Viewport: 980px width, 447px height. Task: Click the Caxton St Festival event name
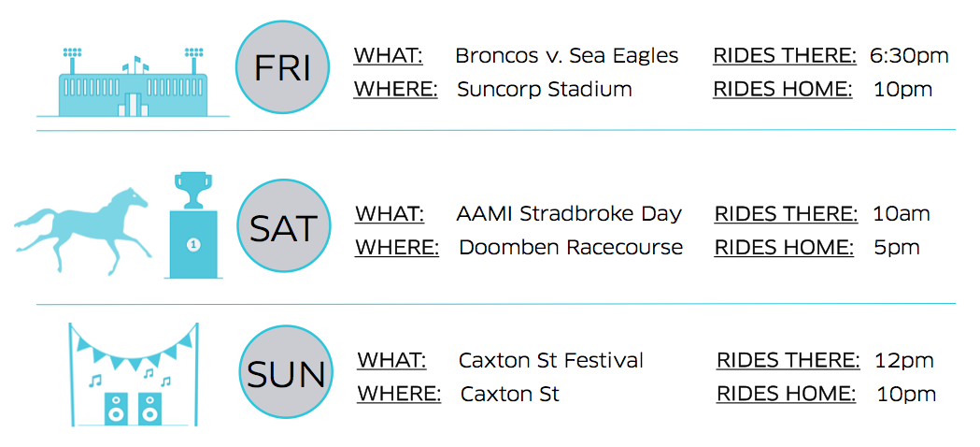tap(550, 360)
